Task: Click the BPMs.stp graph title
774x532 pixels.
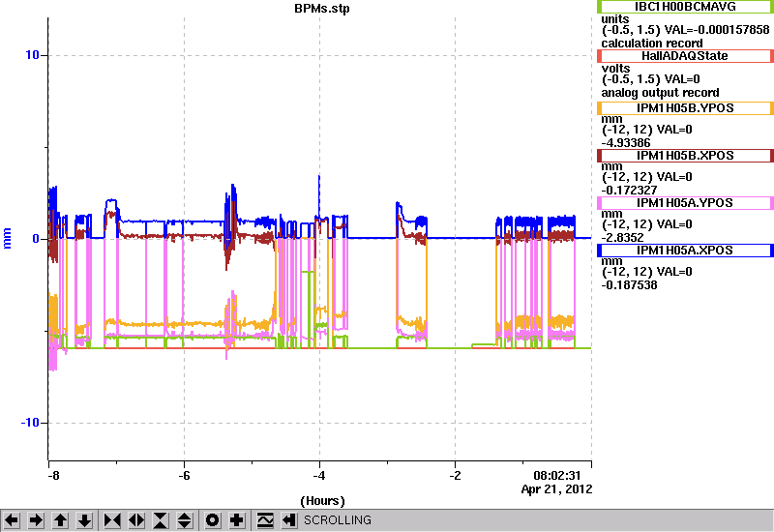Action: [x=322, y=9]
